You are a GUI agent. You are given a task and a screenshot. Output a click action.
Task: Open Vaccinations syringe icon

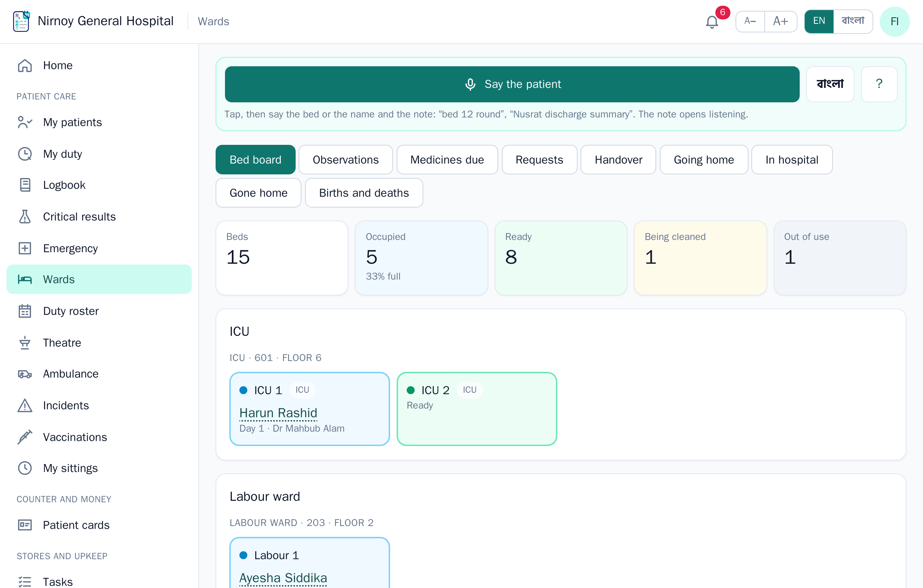pos(25,437)
